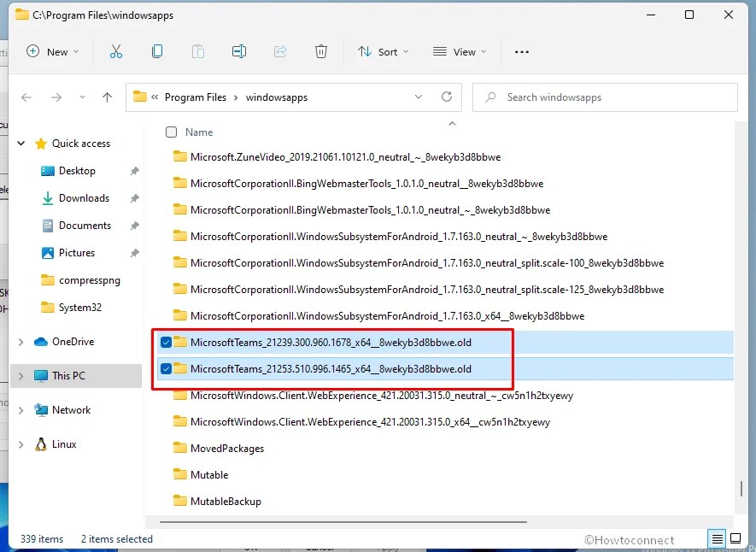Select Microsoft.ZuneVideo_2019.21061.10121.0 folder
This screenshot has height=552, width=756.
click(345, 157)
